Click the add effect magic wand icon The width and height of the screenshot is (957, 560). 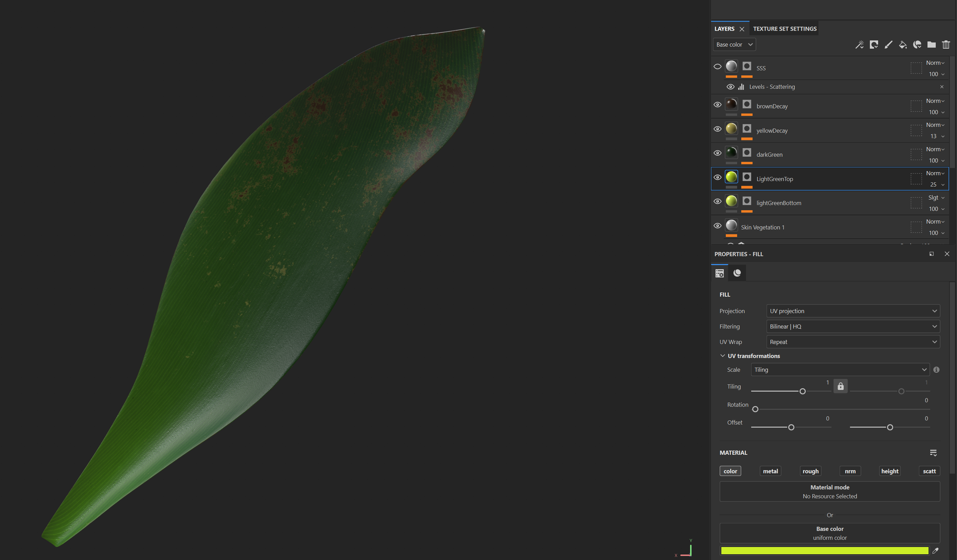point(859,45)
